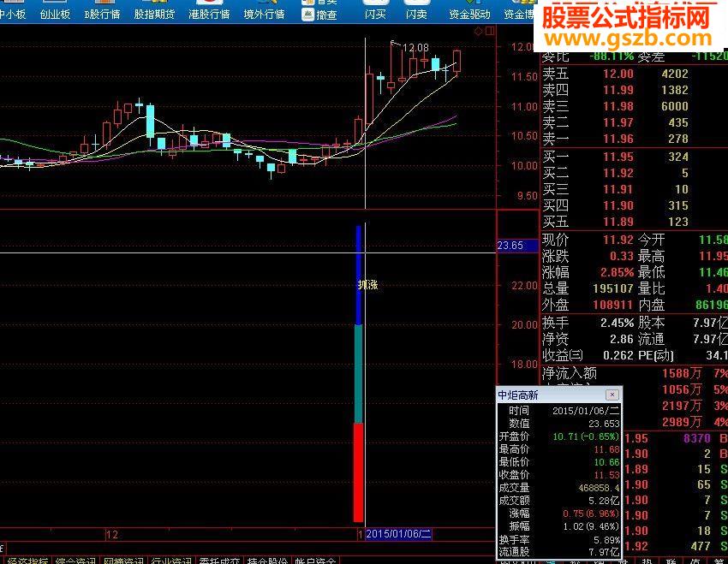Click the 抓涨 signal label on indicator
728x564 pixels.
[x=367, y=285]
